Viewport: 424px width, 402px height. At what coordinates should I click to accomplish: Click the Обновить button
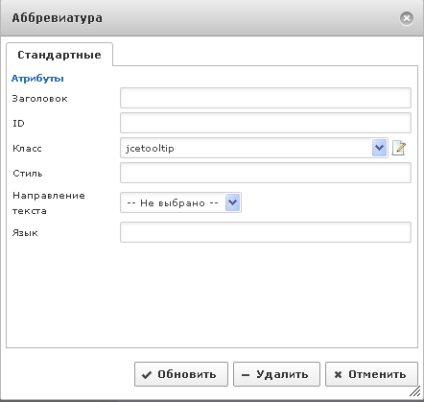pos(181,374)
